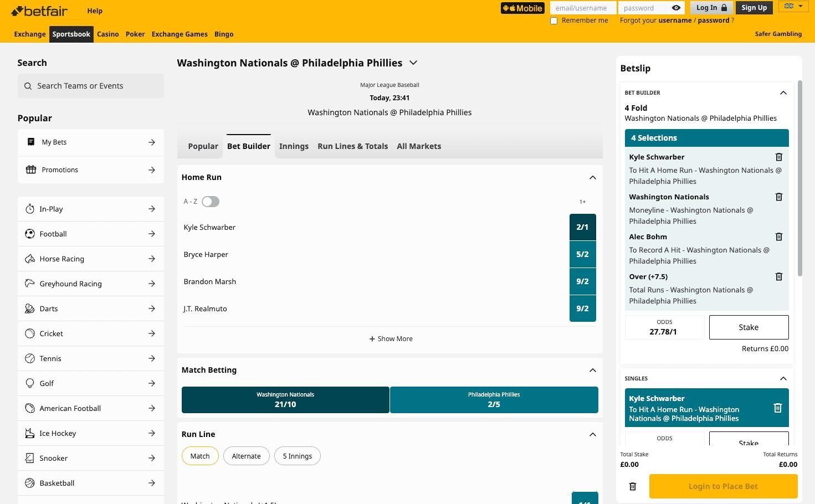Toggle the A-Z sorting switch

(x=211, y=202)
